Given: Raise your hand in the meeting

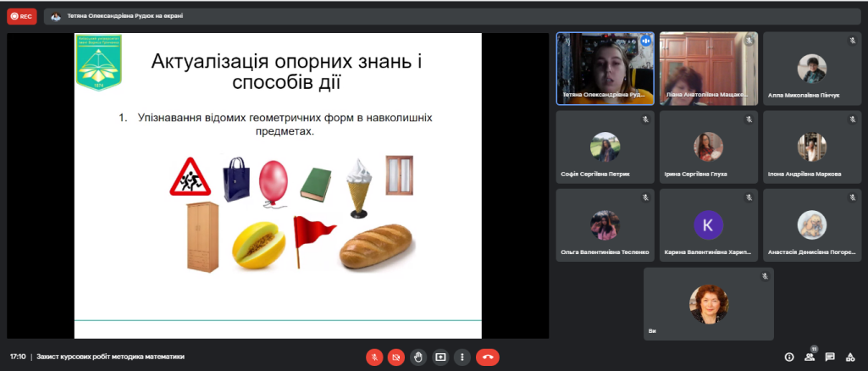Looking at the screenshot, I should pyautogui.click(x=417, y=357).
